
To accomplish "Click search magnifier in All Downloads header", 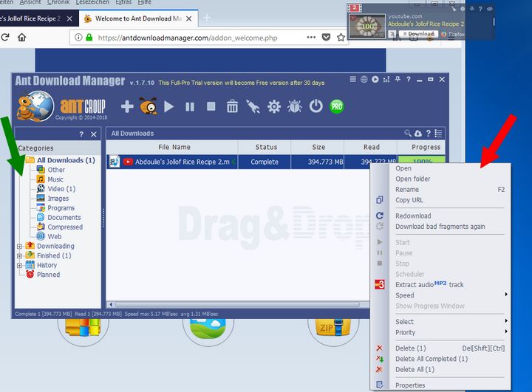I will pyautogui.click(x=407, y=134).
